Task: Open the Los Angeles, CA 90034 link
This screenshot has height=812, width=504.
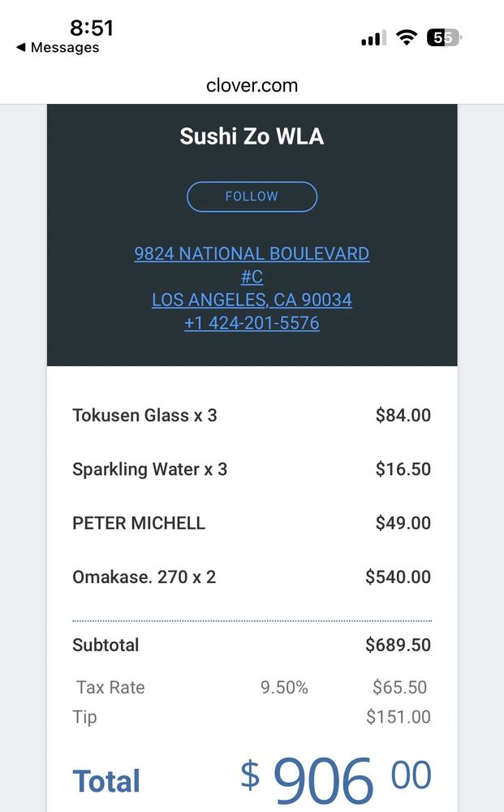Action: [252, 300]
